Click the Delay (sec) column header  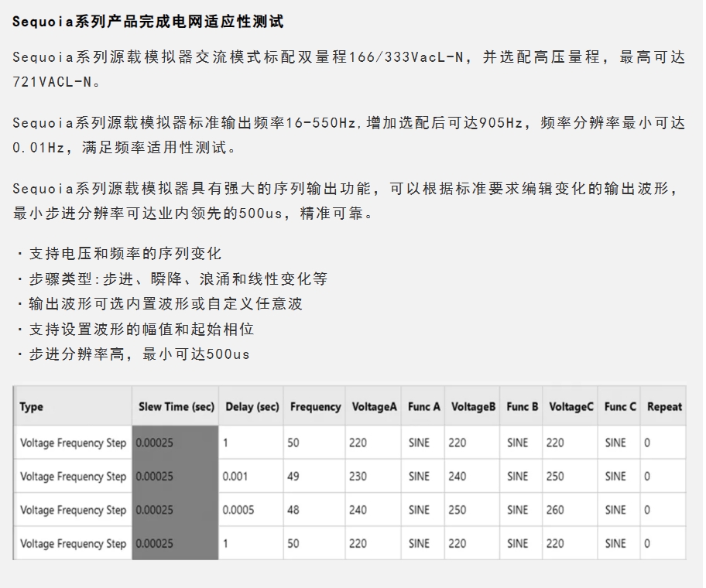click(252, 406)
